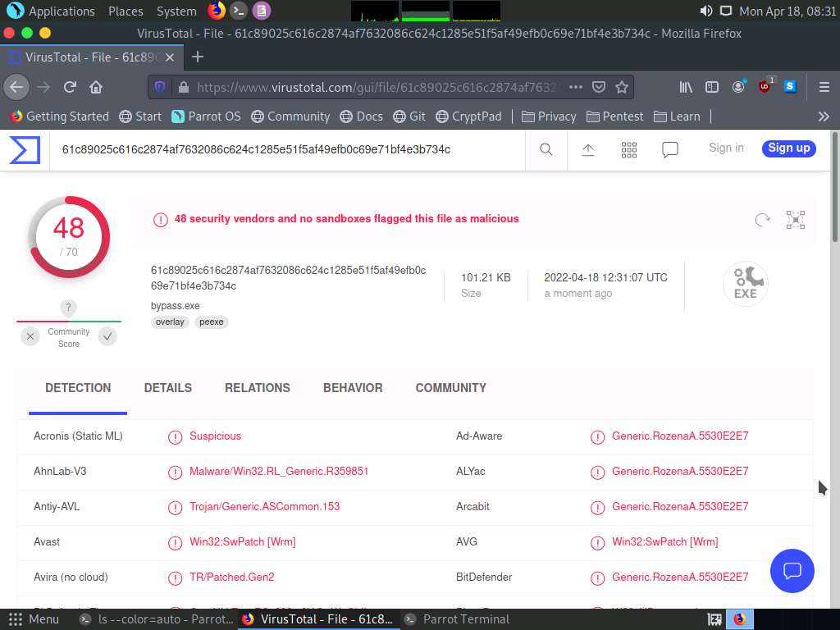840x630 pixels.
Task: Open the Firefox hamburger menu
Action: pyautogui.click(x=824, y=87)
